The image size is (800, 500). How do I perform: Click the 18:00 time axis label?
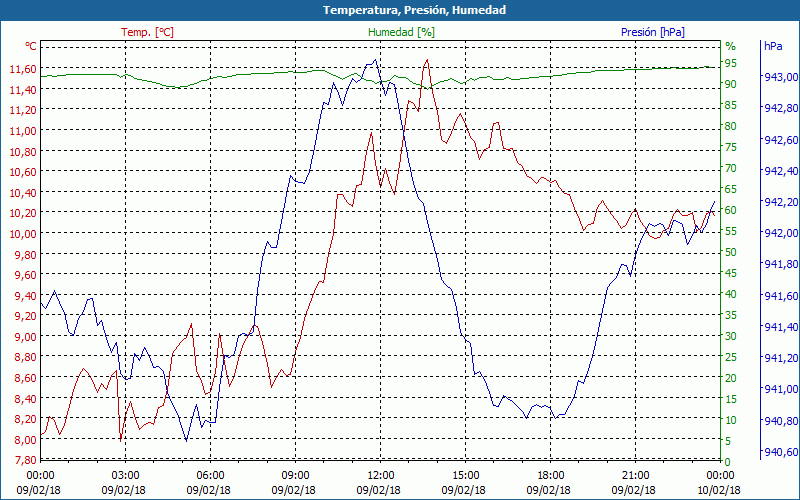pos(551,476)
